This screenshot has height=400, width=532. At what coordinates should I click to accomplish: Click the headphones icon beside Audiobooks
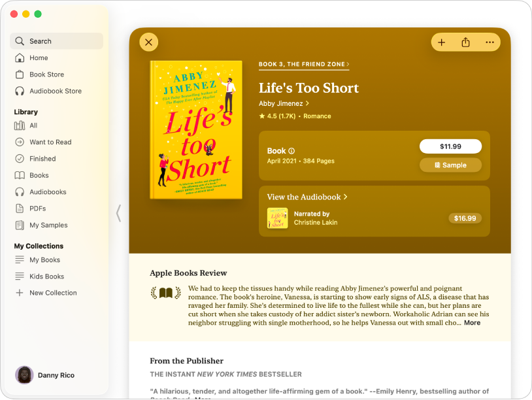point(20,192)
